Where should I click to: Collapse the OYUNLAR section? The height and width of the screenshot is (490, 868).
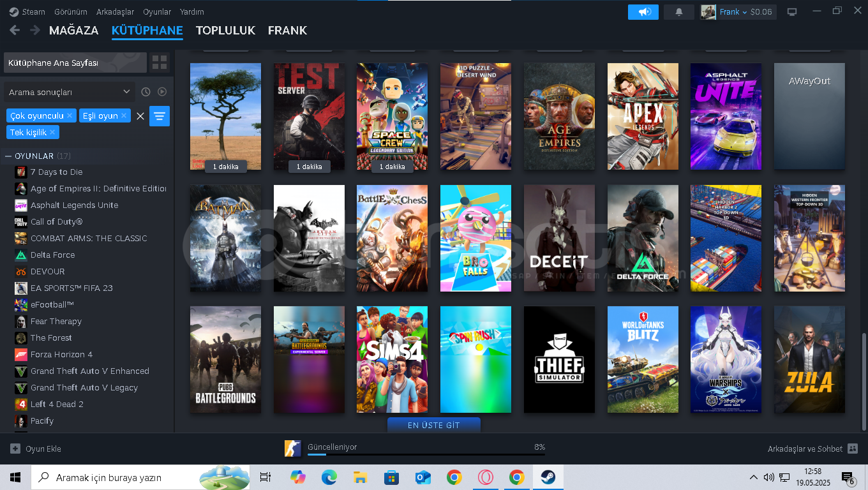[8, 156]
